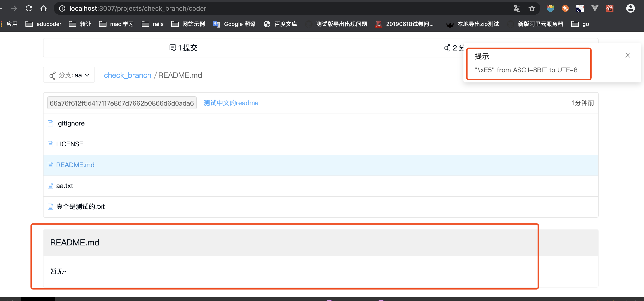The width and height of the screenshot is (644, 301).
Task: Click the 提示 notification title
Action: [x=482, y=56]
